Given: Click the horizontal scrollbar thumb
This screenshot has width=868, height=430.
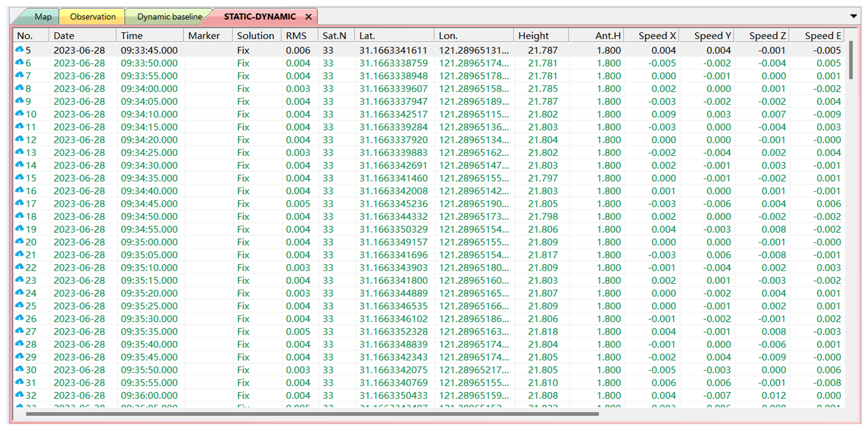Looking at the screenshot, I should point(312,414).
